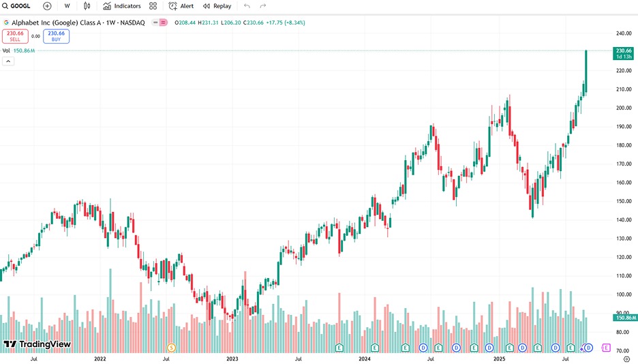Redo the chart action

click(x=263, y=6)
